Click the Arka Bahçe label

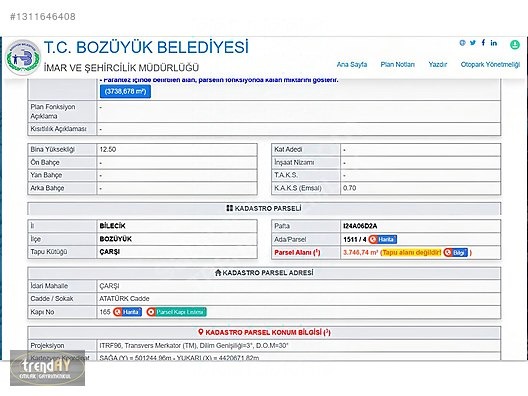pyautogui.click(x=47, y=188)
